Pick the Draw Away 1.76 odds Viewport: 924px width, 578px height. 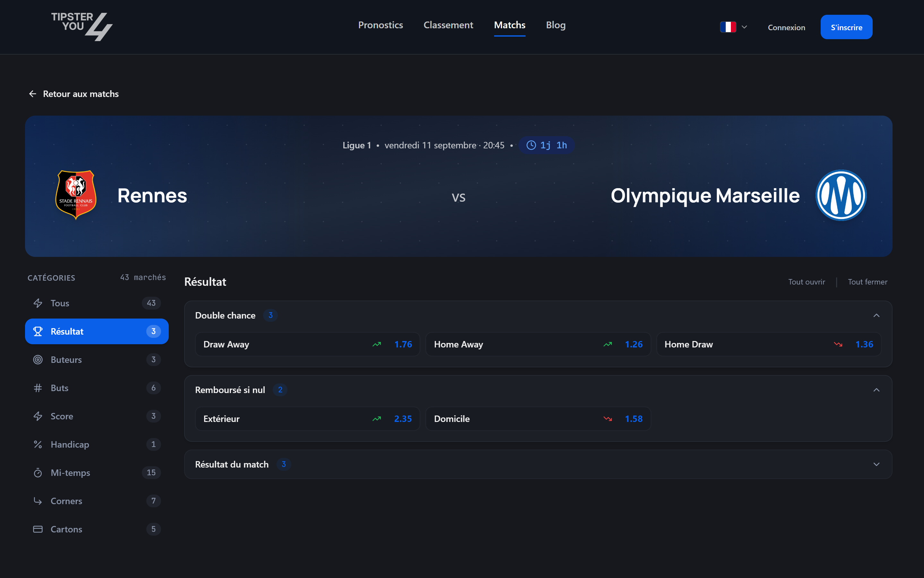point(307,345)
